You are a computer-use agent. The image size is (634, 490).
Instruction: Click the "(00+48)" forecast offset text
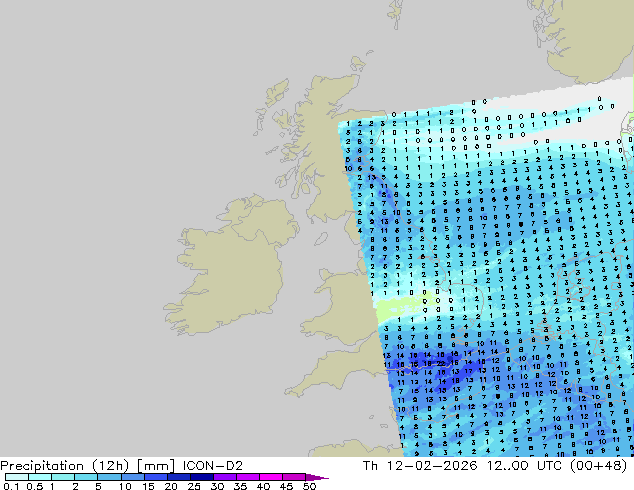click(x=598, y=466)
